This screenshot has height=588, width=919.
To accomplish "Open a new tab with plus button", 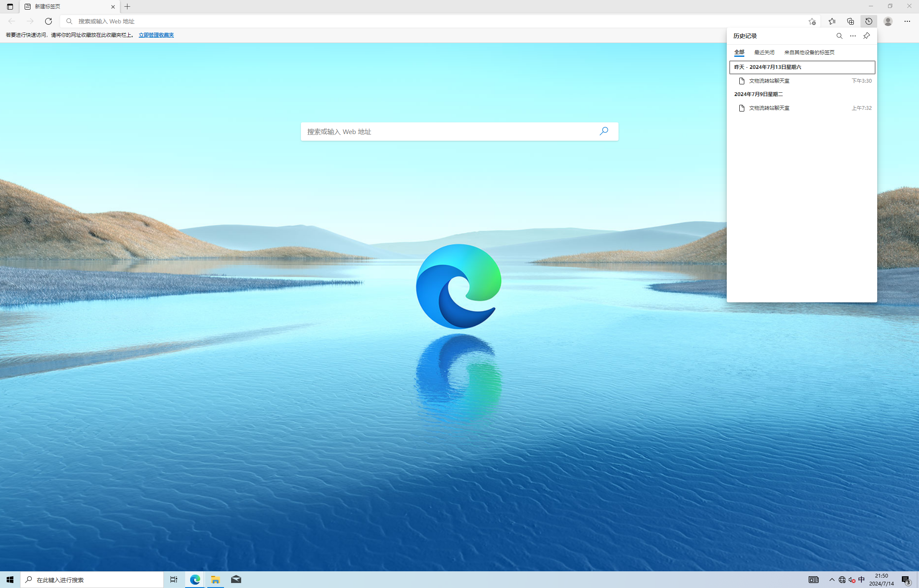I will click(x=127, y=7).
